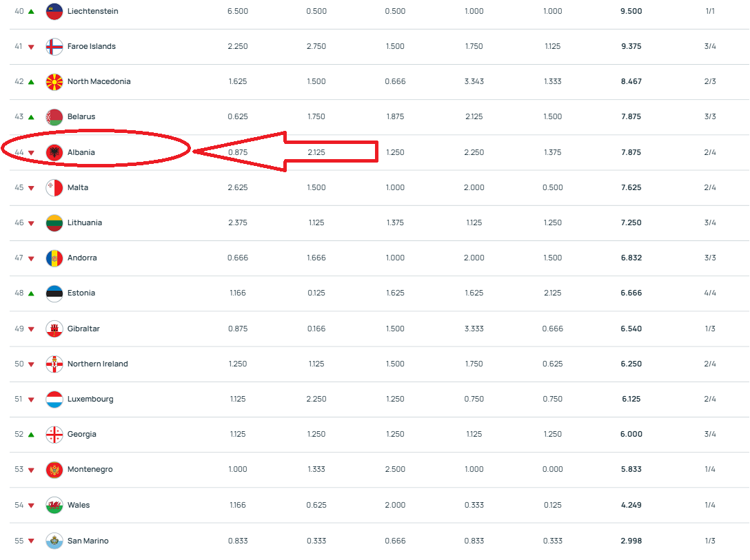Click the Faroe Islands flag icon
750x560 pixels.
tap(54, 46)
